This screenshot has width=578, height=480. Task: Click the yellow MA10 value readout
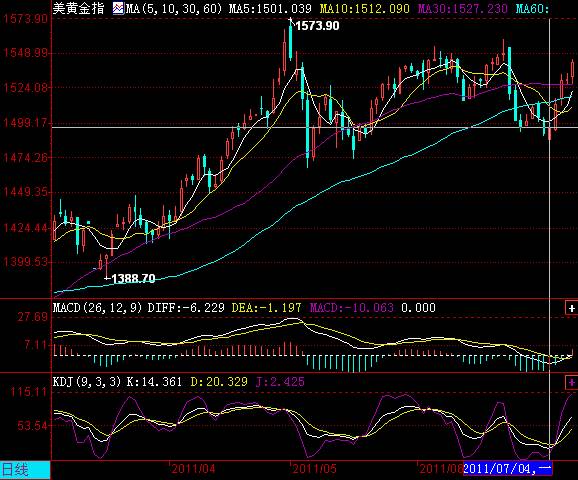pos(365,8)
